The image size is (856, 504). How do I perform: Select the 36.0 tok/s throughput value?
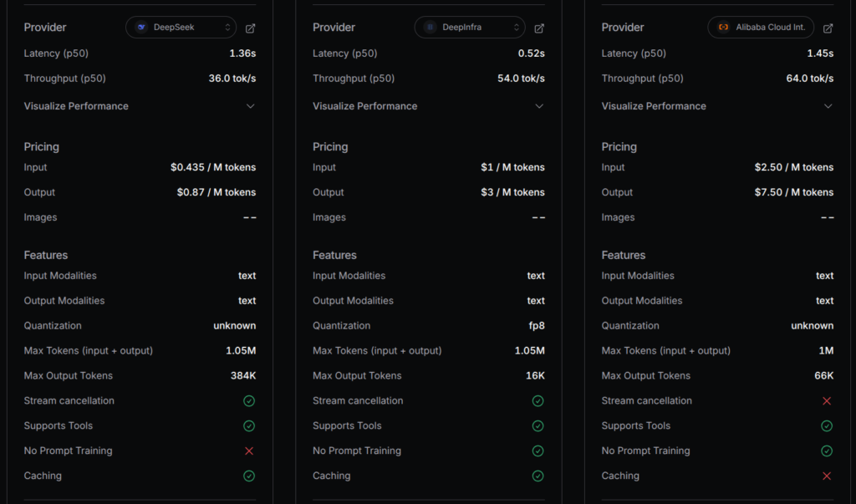tap(232, 79)
